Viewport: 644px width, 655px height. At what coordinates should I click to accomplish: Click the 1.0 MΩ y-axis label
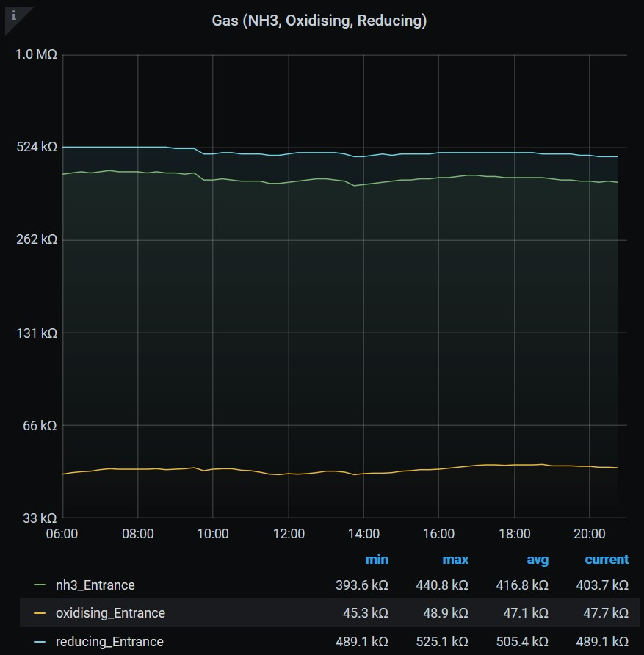[x=36, y=55]
